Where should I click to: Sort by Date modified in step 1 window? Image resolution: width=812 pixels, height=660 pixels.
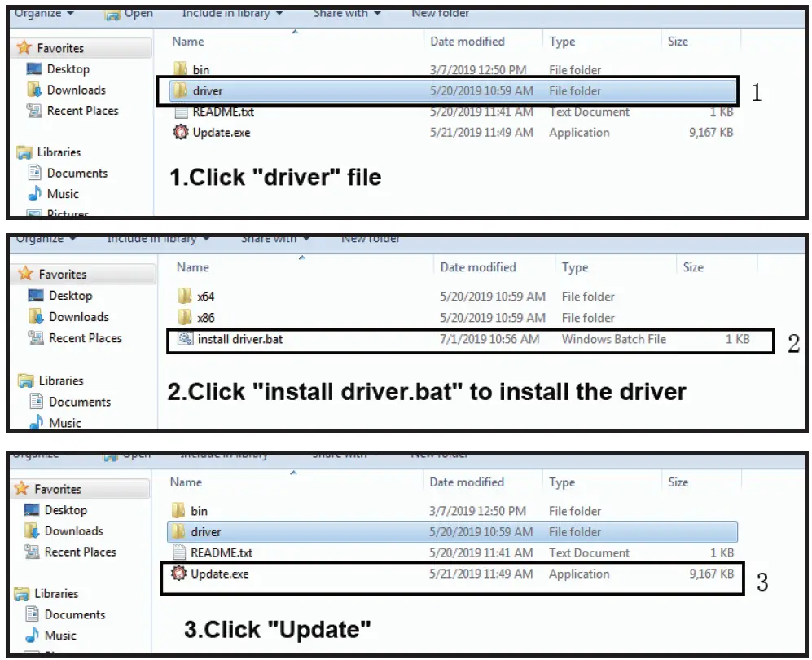tap(467, 42)
